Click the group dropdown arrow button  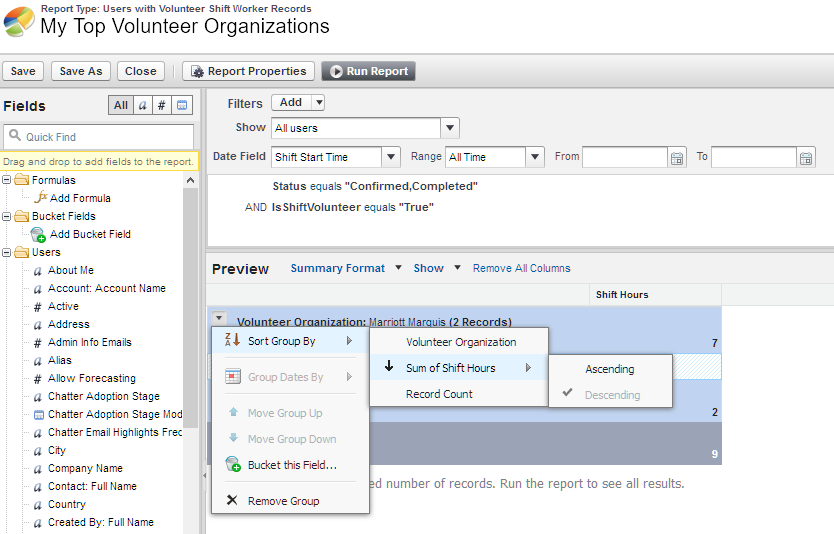coord(219,318)
